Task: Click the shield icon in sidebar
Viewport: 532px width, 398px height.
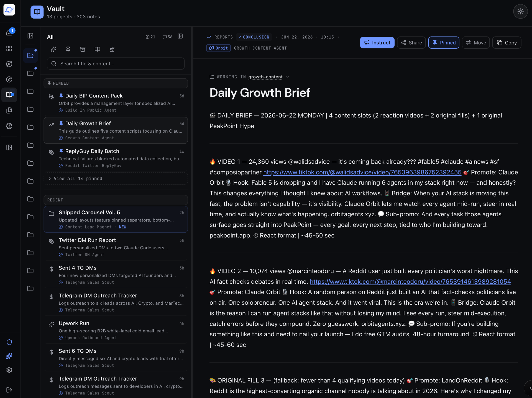Action: pos(9,342)
